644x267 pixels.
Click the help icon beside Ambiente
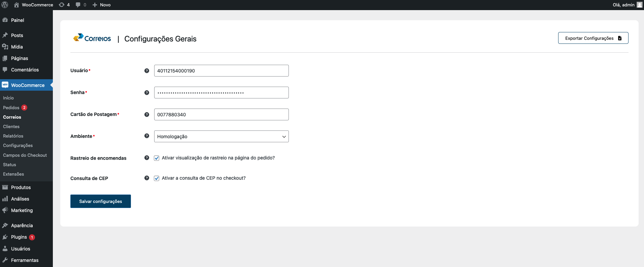(147, 136)
